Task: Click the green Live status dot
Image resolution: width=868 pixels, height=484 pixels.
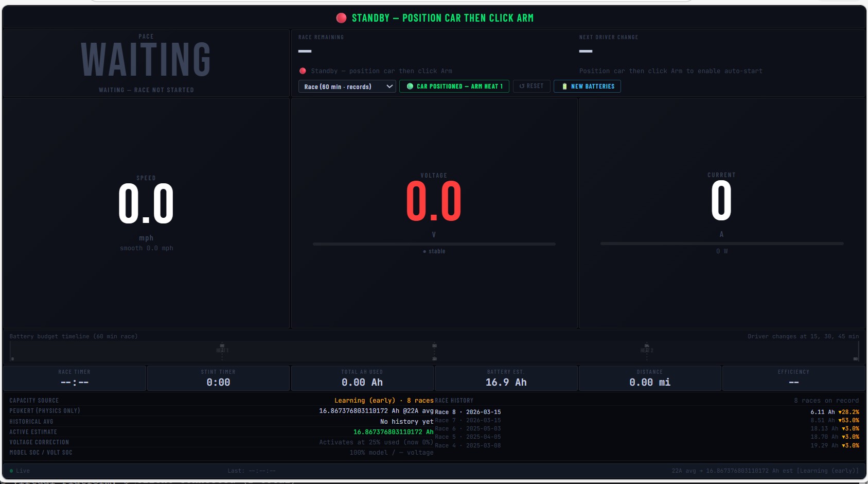Action: coord(11,471)
